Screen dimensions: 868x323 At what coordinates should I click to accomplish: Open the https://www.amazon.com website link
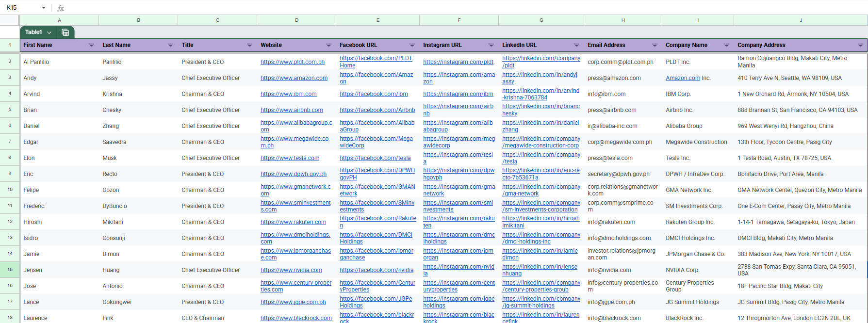point(294,78)
